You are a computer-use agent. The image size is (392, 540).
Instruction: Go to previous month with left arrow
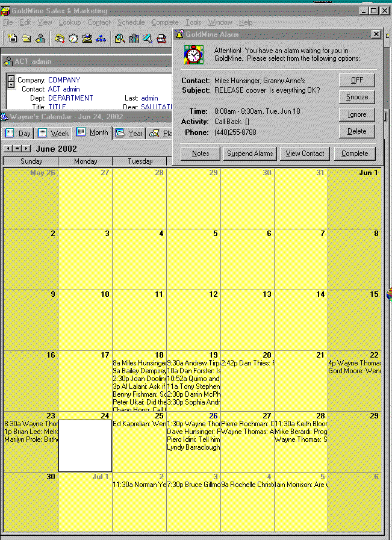click(8, 149)
